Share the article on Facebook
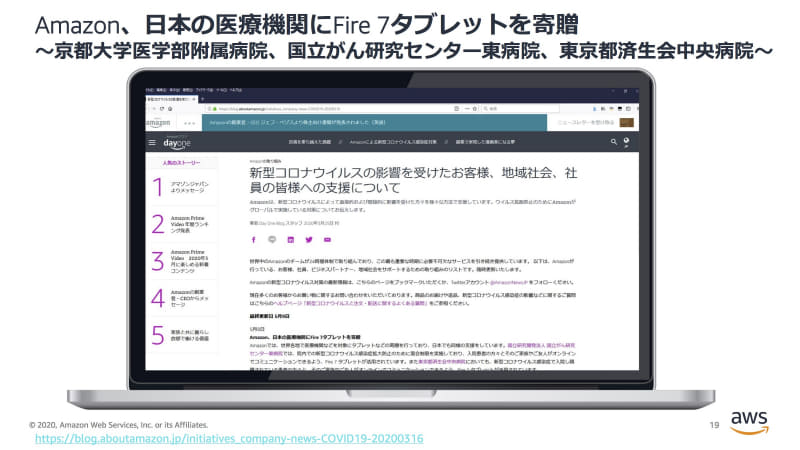 (x=254, y=240)
